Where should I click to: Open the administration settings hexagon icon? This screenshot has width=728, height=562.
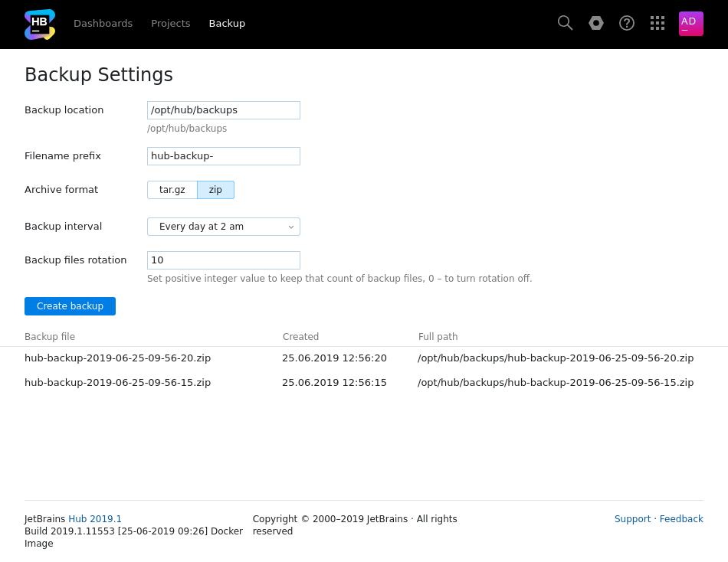(x=596, y=23)
